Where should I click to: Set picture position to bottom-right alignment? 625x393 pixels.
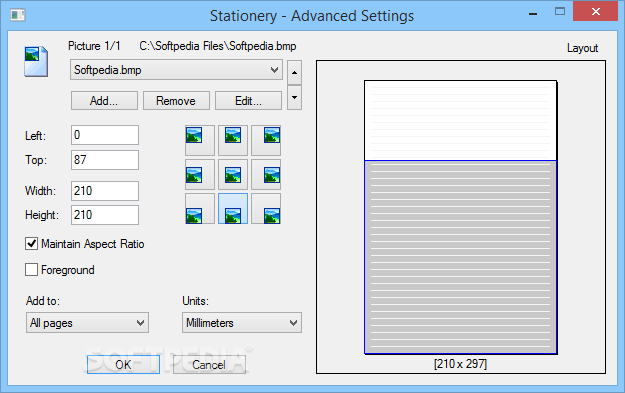[x=266, y=209]
